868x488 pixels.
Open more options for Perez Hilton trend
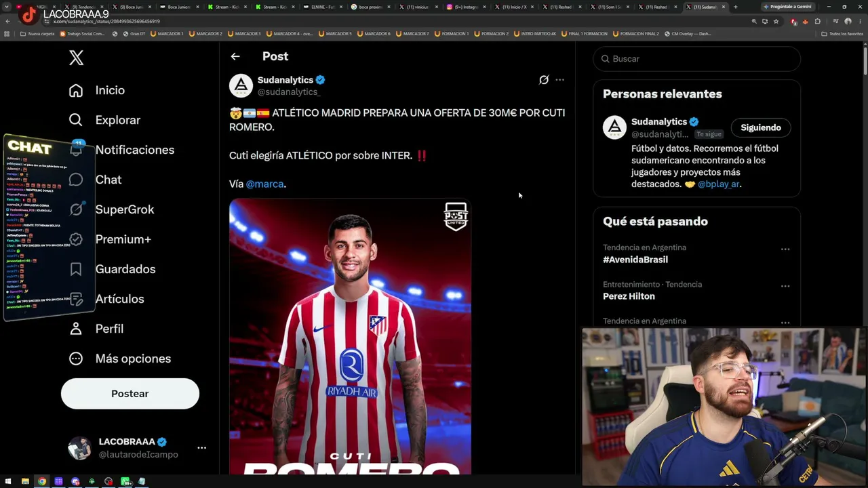point(785,286)
